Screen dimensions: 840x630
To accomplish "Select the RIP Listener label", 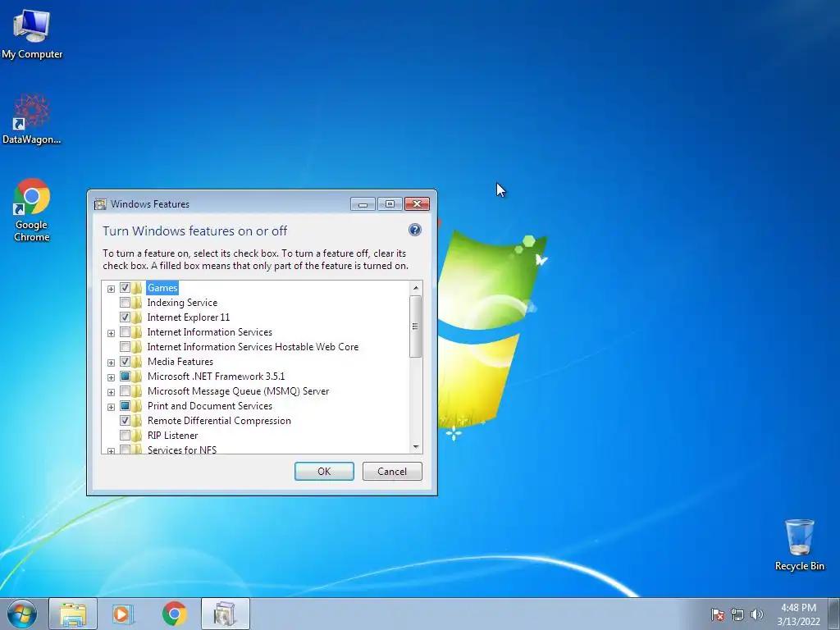I will [172, 435].
